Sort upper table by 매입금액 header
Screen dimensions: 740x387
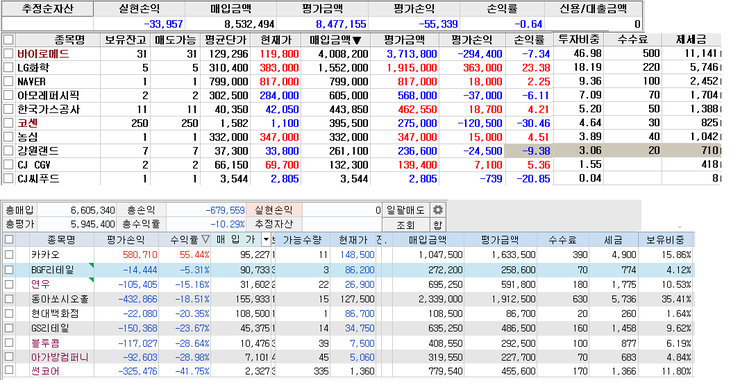tap(336, 40)
